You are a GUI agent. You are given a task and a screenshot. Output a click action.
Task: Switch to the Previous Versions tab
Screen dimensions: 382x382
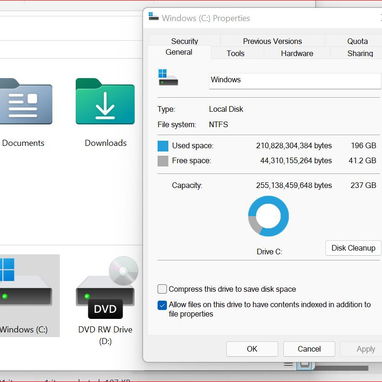(272, 41)
